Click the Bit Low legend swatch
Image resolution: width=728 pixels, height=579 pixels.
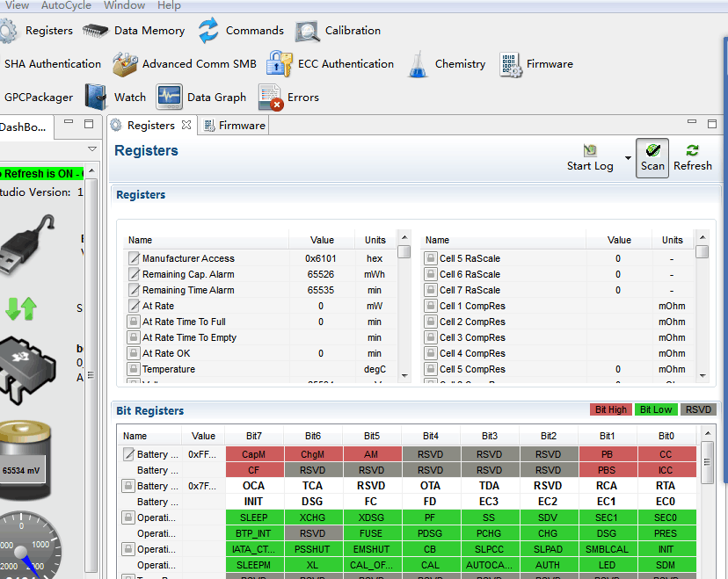click(656, 409)
